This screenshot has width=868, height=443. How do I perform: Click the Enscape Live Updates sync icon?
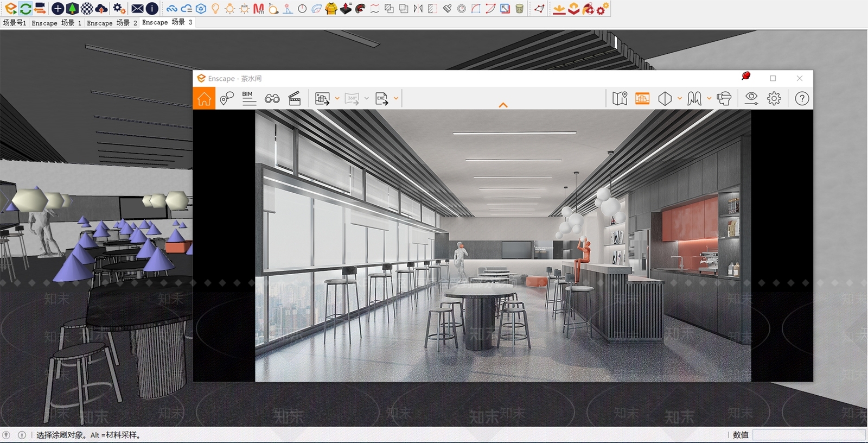(25, 8)
